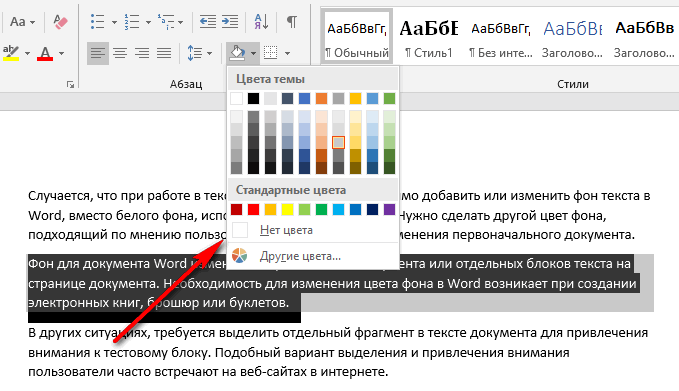This screenshot has height=391, width=679.
Task: Expand font color dropdown arrow
Action: click(61, 54)
